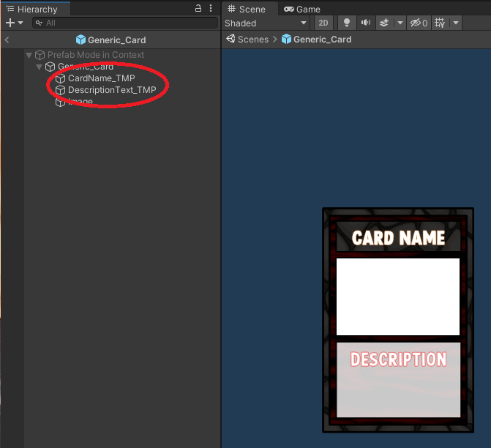Click the search magnifier icon in Hierarchy
Image resolution: width=491 pixels, height=448 pixels.
click(39, 23)
